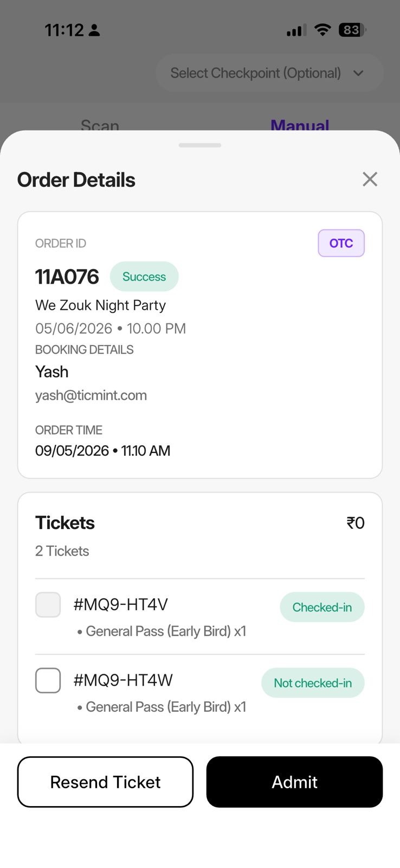Tap the Wi-Fi status icon
Viewport: 400px width, 868px height.
click(323, 30)
